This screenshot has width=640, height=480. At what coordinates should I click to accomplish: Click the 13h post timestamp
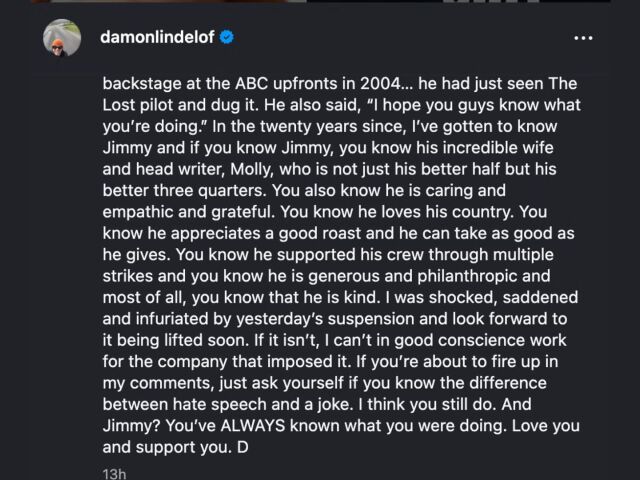point(114,473)
